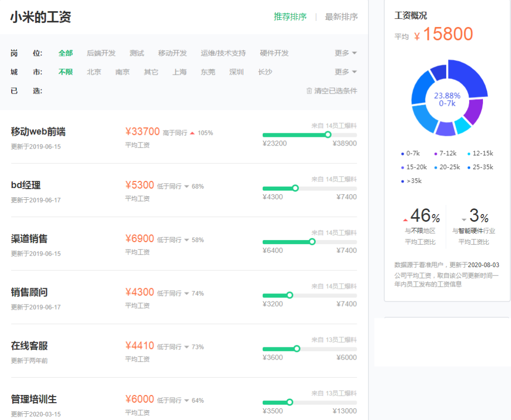511x420 pixels.
Task: Click the slider handle on 渠道销售 salary bar
Action: [312, 242]
